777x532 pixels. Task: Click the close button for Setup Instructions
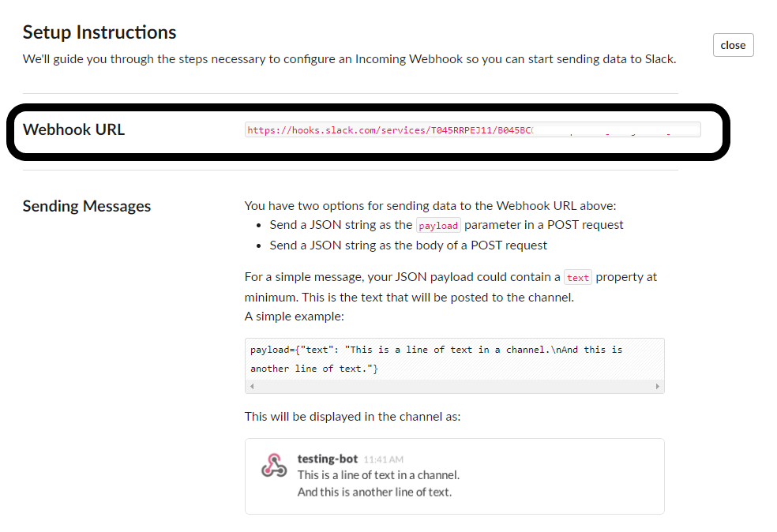(733, 45)
